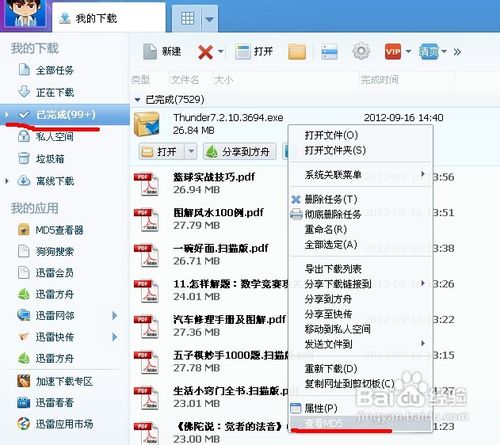Choose 复制网址到剪切板(C) menu entry
The height and width of the screenshot is (445, 500).
tap(349, 384)
